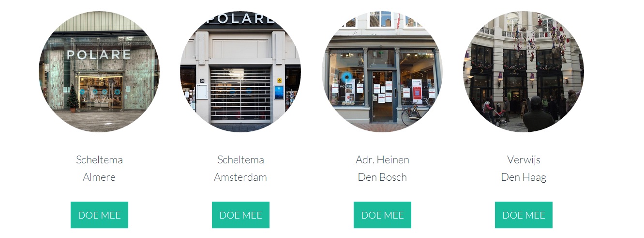Image resolution: width=644 pixels, height=238 pixels.
Task: Open the Scheltema Amsterdam storefront photo
Action: pyautogui.click(x=240, y=72)
